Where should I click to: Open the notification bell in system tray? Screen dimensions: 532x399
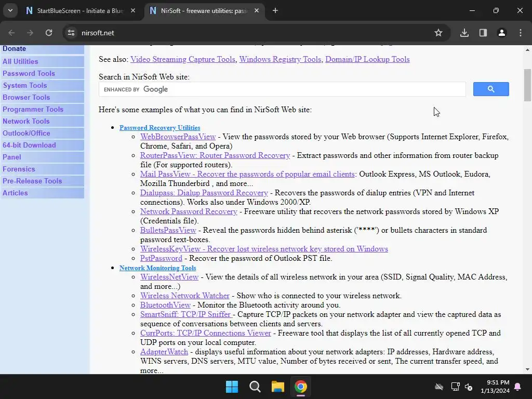pos(518,387)
